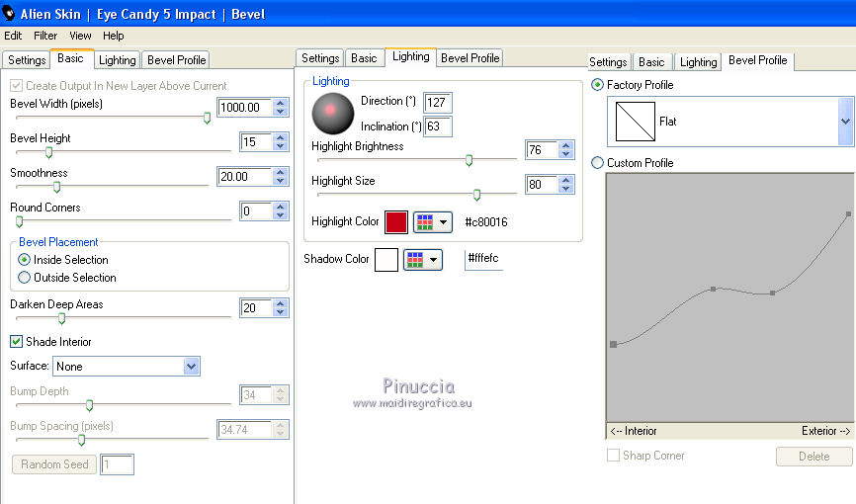
Task: Decrease the Round Corners value with down arrow
Action: coord(281,215)
